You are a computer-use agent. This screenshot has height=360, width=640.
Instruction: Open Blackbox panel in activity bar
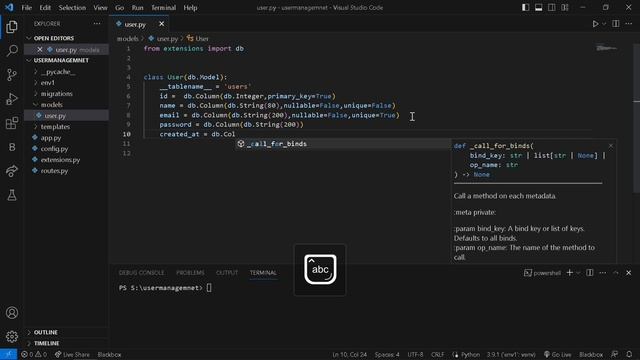(x=12, y=147)
